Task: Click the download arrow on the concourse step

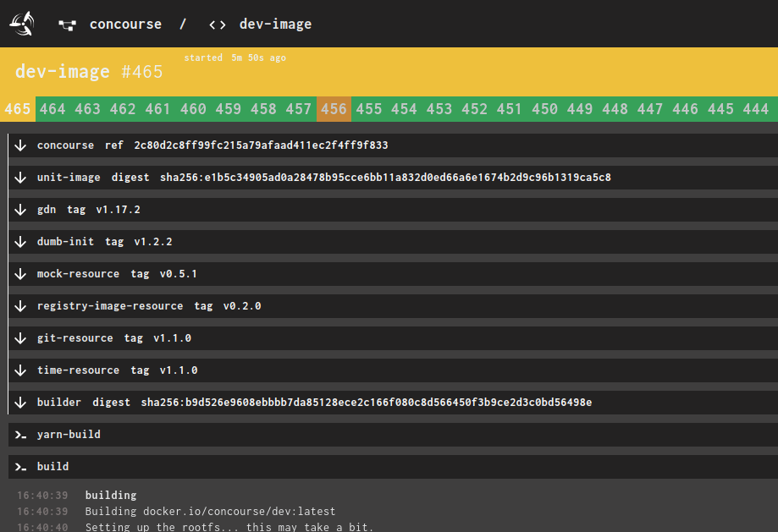Action: [x=20, y=145]
